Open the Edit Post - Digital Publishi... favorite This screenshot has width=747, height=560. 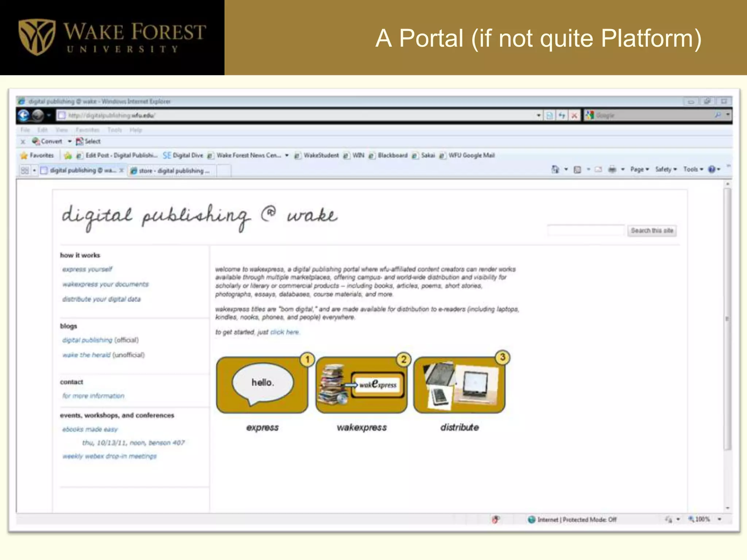coord(117,155)
